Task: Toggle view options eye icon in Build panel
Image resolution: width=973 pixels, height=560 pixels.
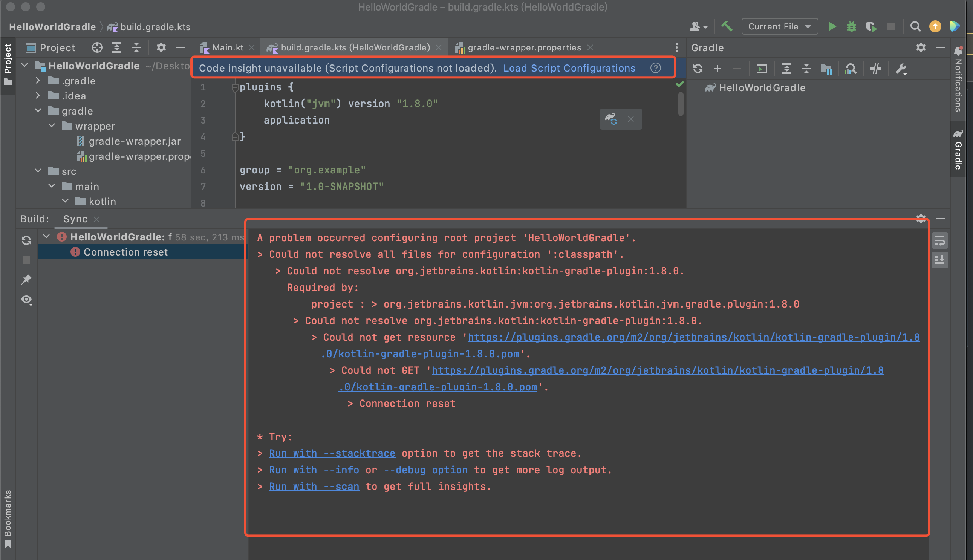Action: coord(26,300)
